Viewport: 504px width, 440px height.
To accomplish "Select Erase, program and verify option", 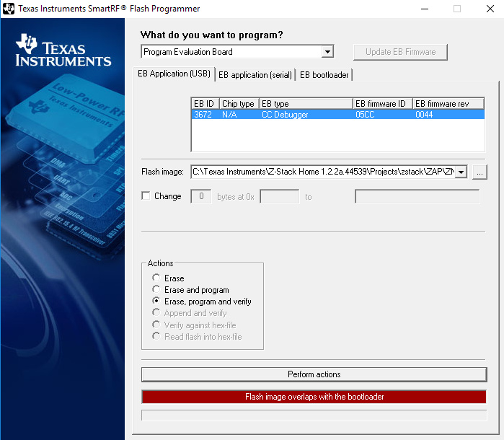I will [x=156, y=301].
